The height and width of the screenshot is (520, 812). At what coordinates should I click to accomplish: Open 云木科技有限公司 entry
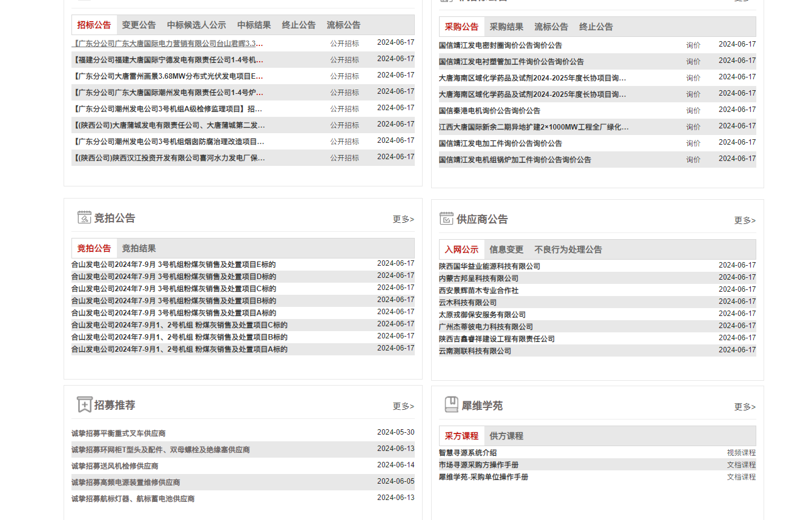click(x=468, y=303)
